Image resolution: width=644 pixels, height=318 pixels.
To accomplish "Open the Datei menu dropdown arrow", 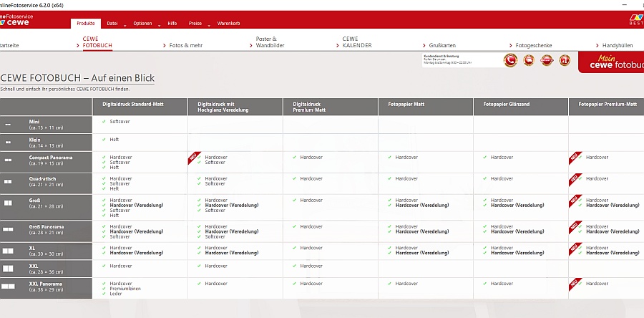I will click(x=125, y=26).
